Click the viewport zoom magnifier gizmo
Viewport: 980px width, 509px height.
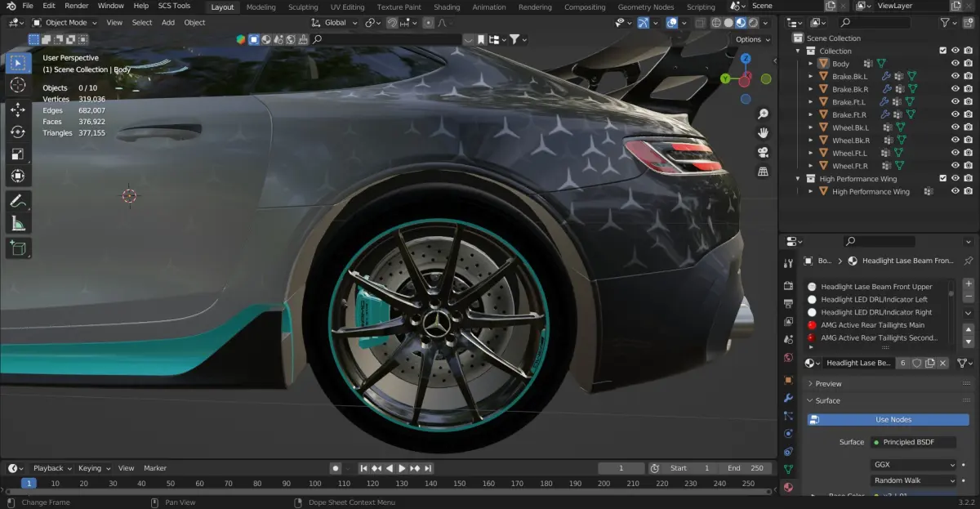763,114
